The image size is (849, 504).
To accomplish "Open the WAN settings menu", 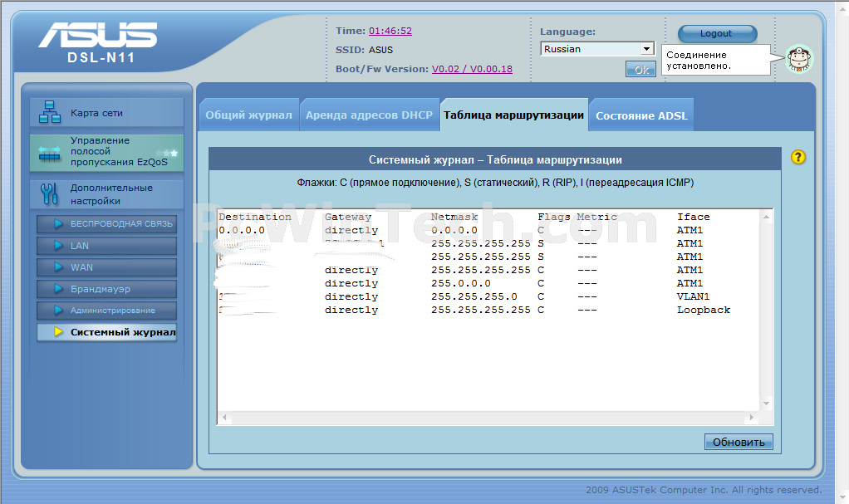I will click(x=106, y=267).
